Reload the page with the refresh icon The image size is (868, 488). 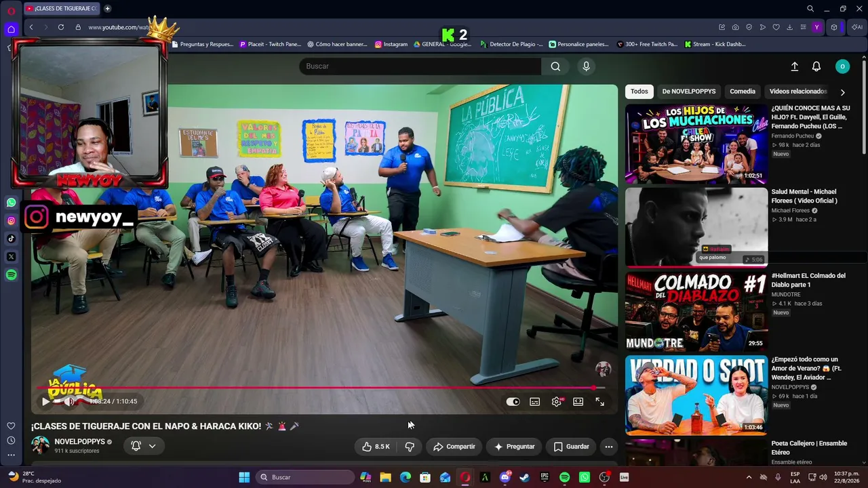point(61,27)
